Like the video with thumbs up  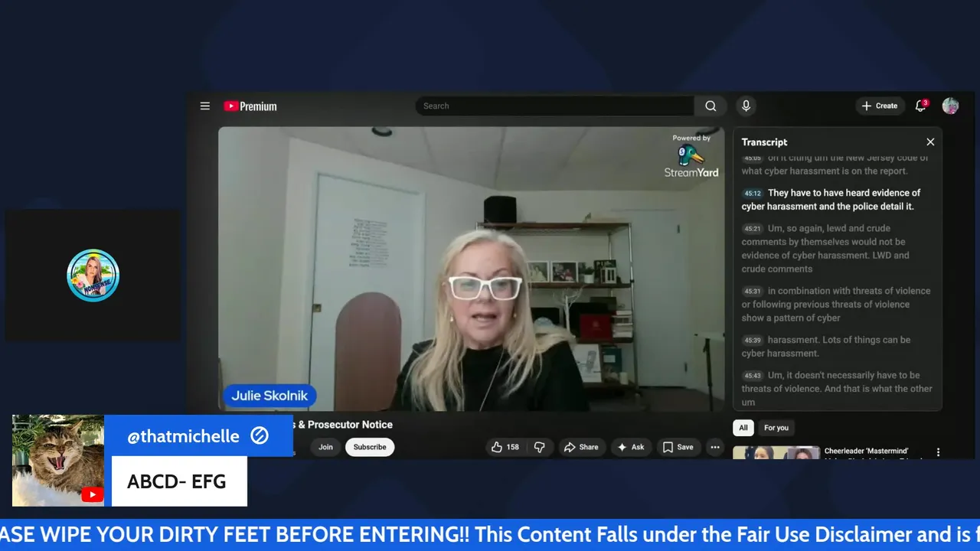pos(505,447)
